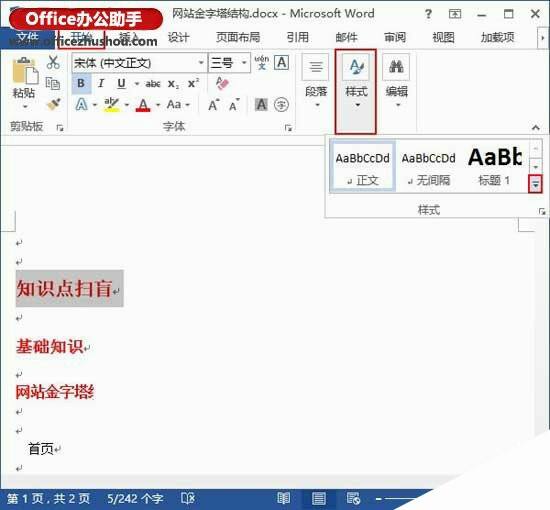
Task: Apply the 正文 style
Action: tap(363, 166)
